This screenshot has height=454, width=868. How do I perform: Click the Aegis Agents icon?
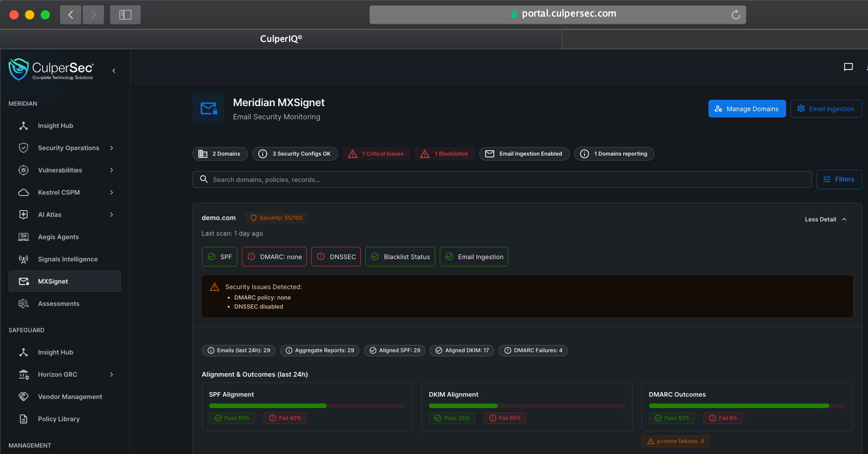point(24,237)
